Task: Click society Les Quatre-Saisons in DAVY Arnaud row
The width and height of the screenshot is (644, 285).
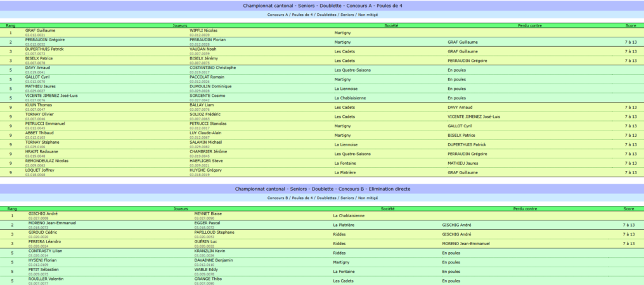Action: 353,70
